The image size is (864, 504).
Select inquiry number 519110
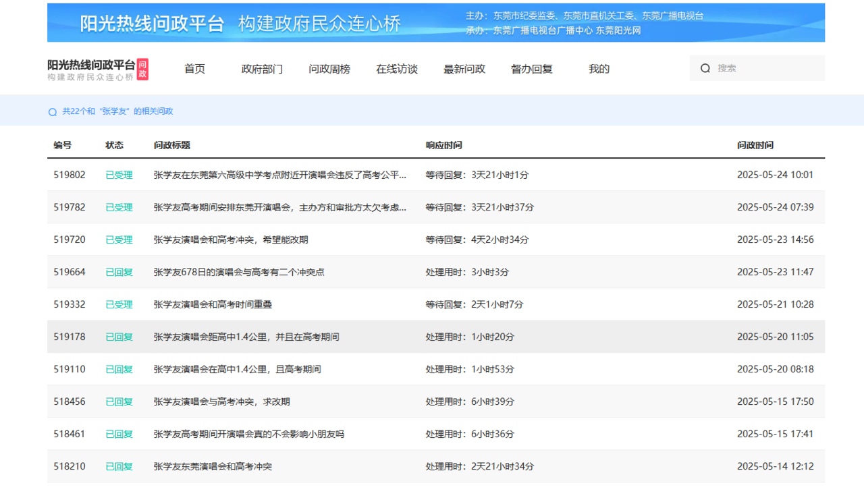pos(70,369)
